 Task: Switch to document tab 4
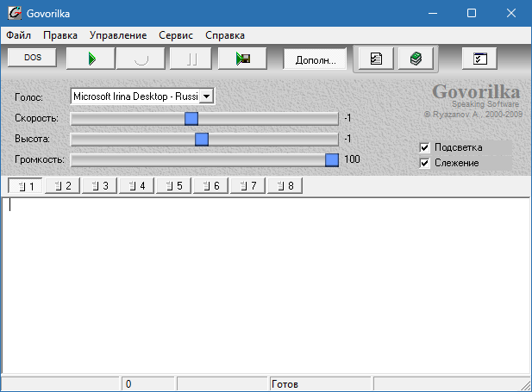tap(137, 186)
